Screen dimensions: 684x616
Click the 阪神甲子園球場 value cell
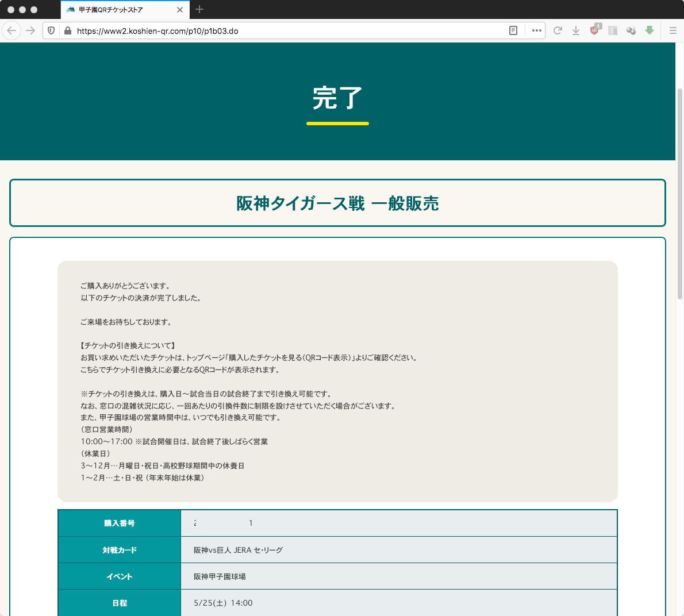tap(399, 577)
